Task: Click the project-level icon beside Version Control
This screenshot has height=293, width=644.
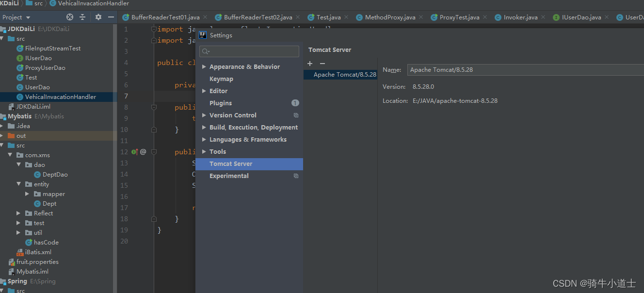Action: point(296,115)
